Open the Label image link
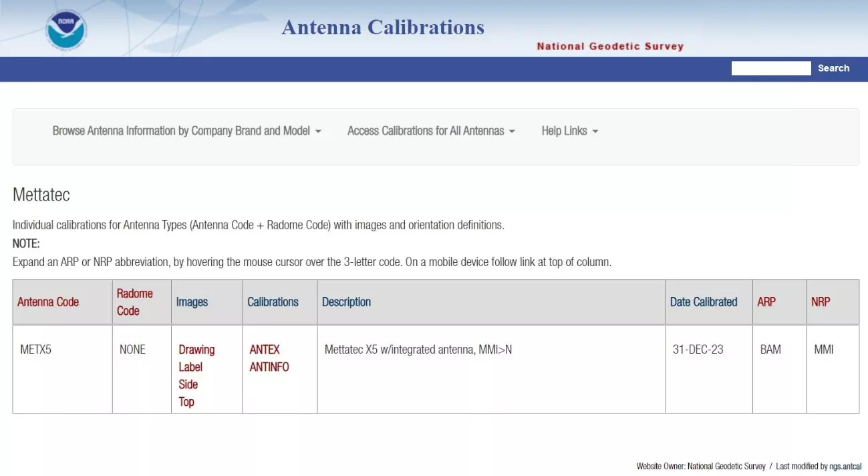This screenshot has width=868, height=476. point(190,367)
